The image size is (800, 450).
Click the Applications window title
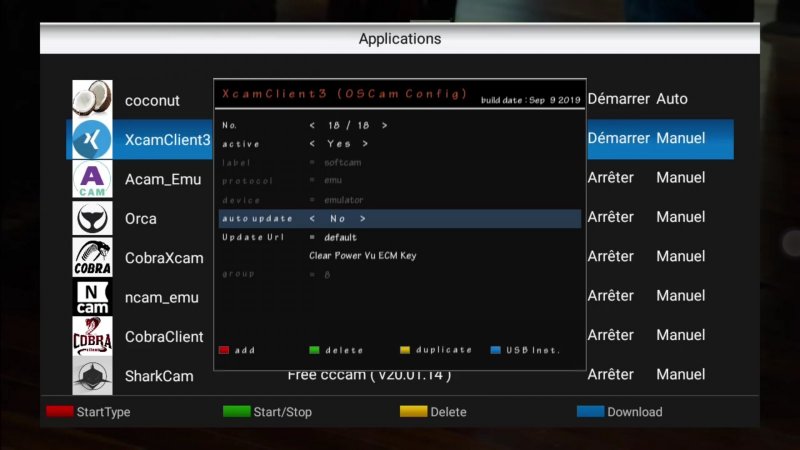[399, 39]
